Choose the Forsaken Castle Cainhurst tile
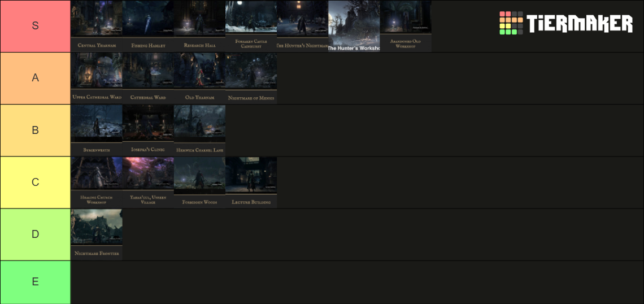644x304 pixels. pyautogui.click(x=251, y=26)
